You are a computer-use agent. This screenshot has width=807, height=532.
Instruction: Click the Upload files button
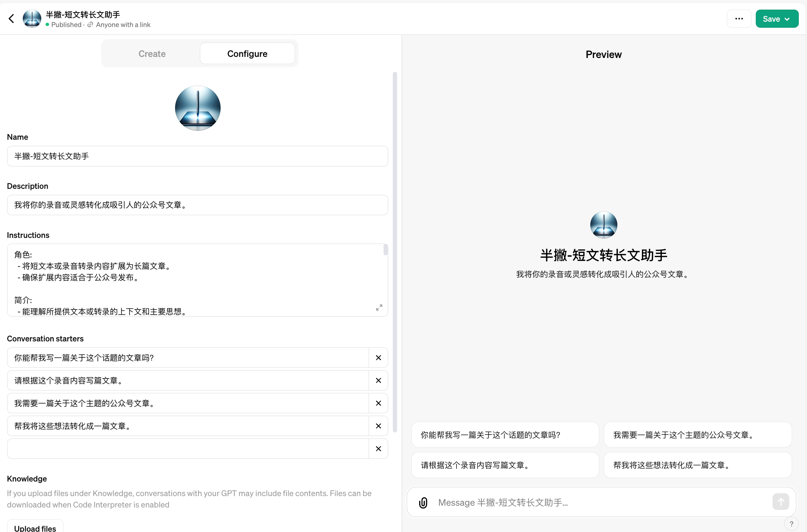pyautogui.click(x=35, y=528)
